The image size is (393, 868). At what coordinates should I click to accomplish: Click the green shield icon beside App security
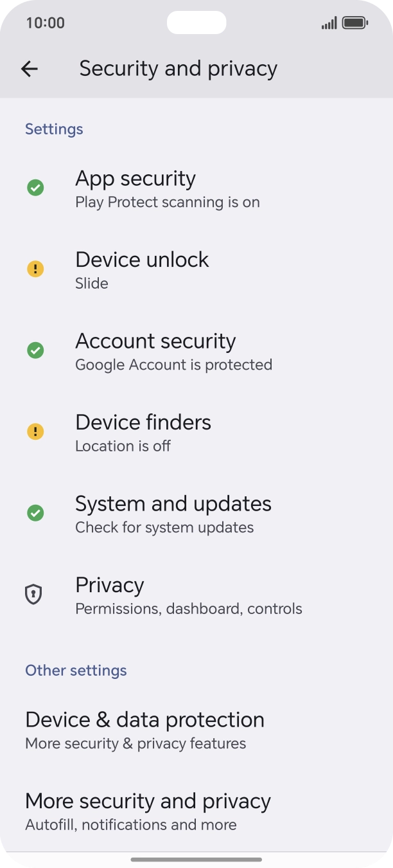point(35,187)
